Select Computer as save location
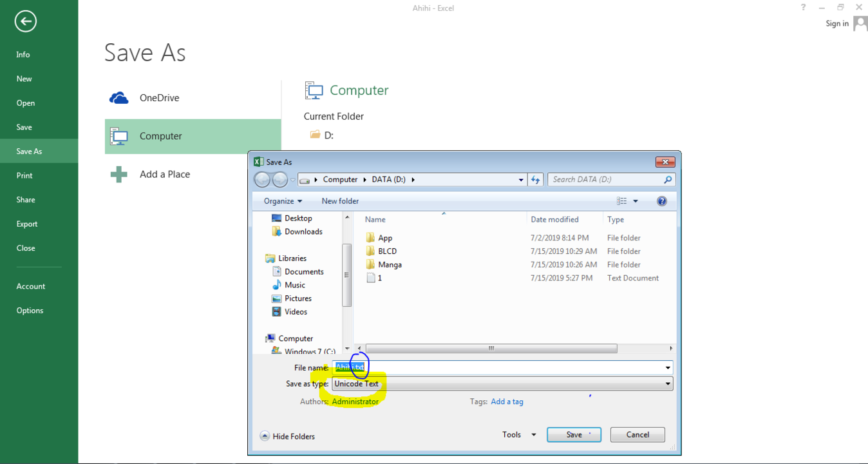Image resolution: width=868 pixels, height=464 pixels. coord(193,136)
